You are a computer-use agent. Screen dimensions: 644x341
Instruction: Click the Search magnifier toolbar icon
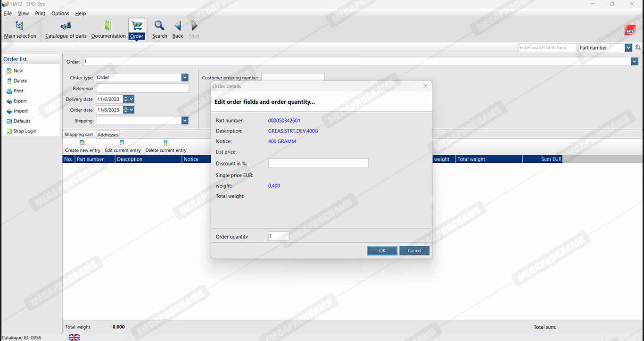click(159, 26)
